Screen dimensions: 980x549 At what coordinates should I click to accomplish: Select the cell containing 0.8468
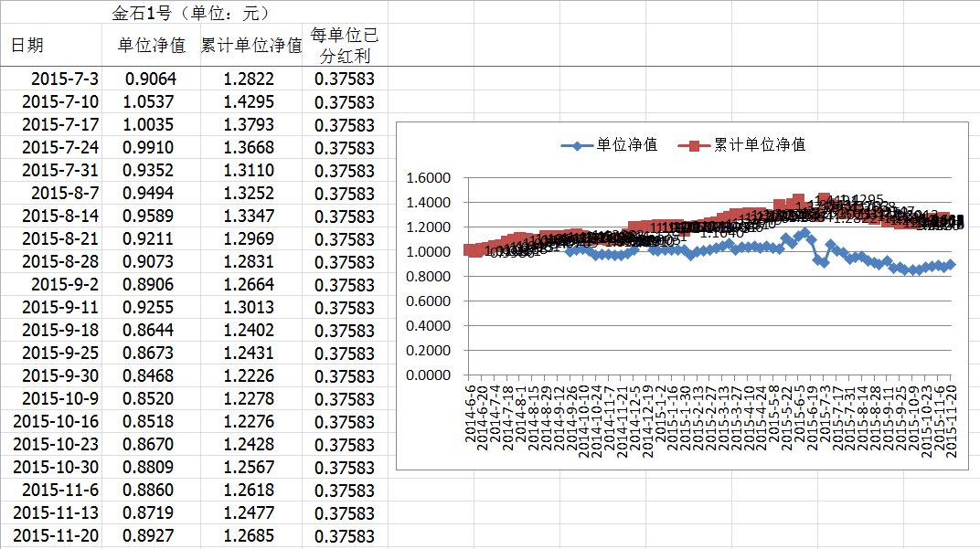tap(151, 376)
